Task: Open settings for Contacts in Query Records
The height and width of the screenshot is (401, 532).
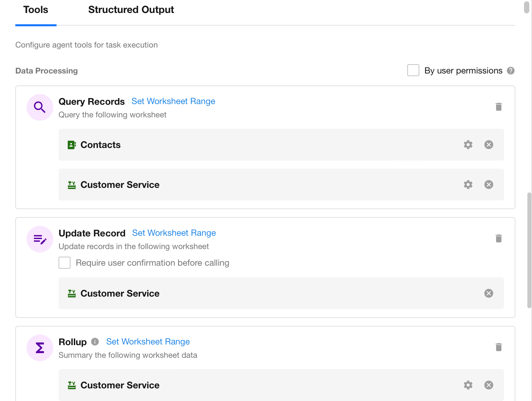Action: (x=468, y=145)
